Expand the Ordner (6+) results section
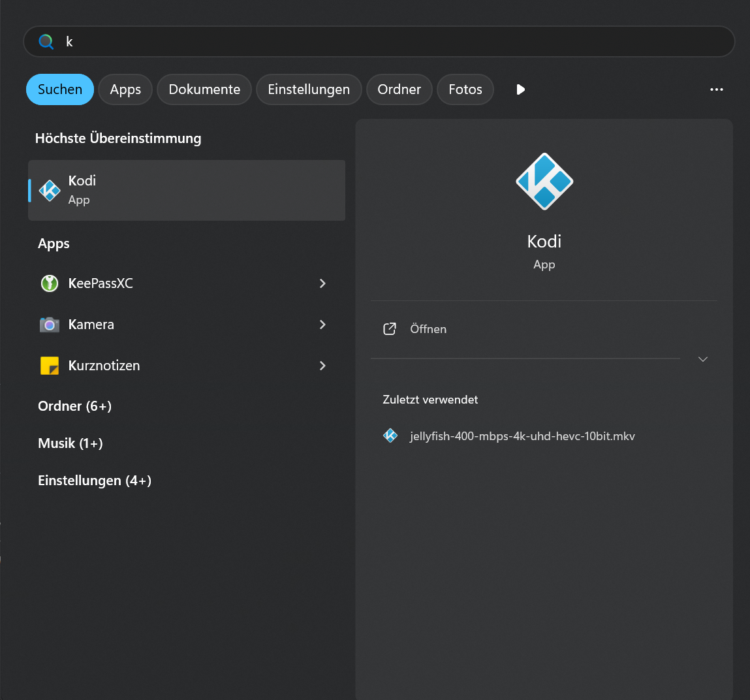The image size is (750, 700). click(74, 406)
